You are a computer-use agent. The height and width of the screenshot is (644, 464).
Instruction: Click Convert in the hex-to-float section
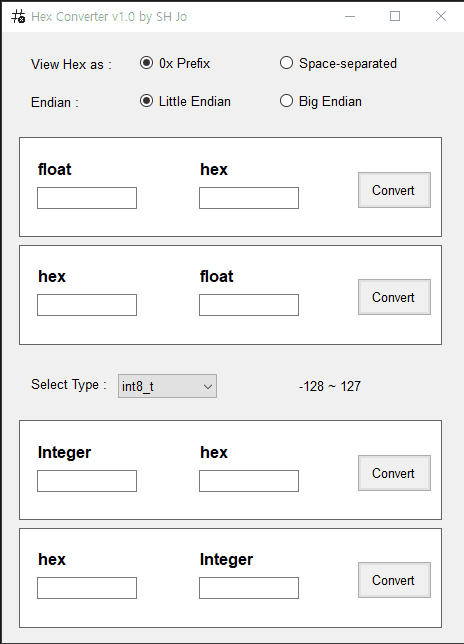coord(394,297)
